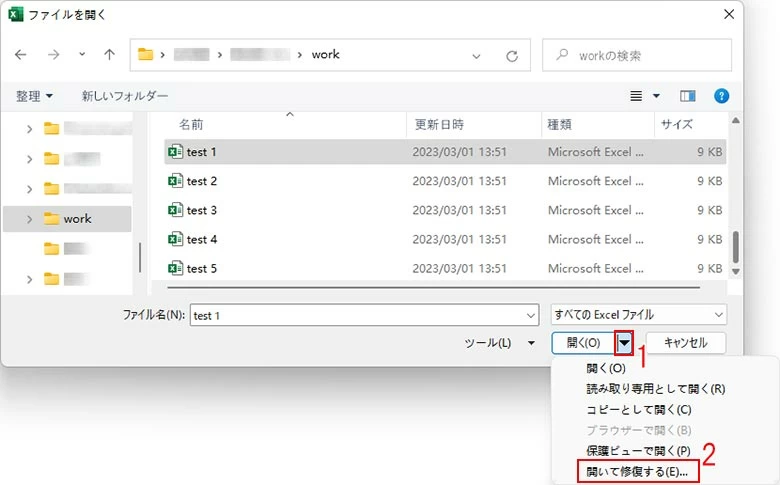The width and height of the screenshot is (780, 485).
Task: Open the 'すべての Excel ファイル' type dropdown
Action: [x=638, y=314]
